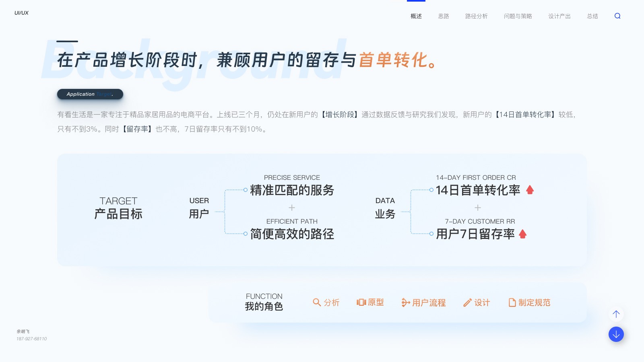Click the UI/UX logo text

(x=22, y=13)
